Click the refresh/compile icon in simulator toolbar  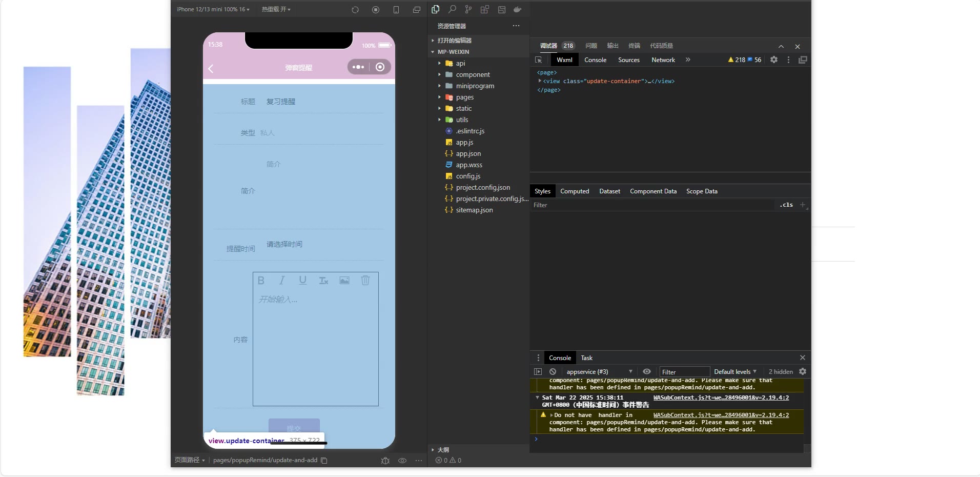pyautogui.click(x=355, y=10)
